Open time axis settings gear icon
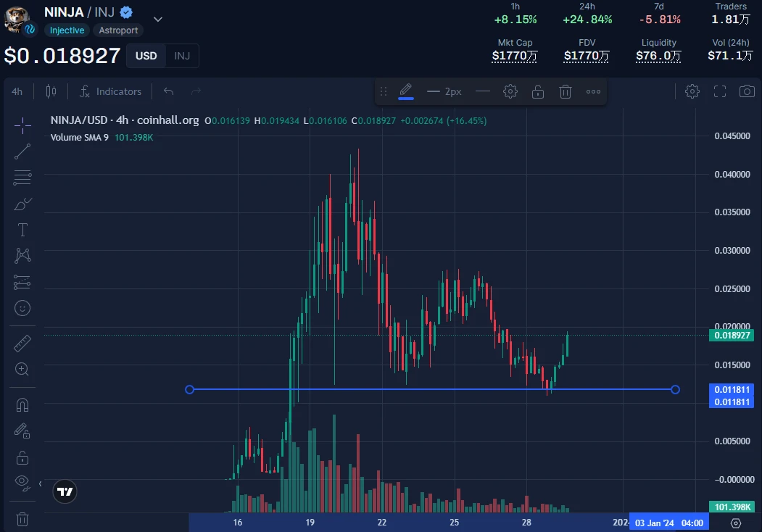Image resolution: width=762 pixels, height=532 pixels. pyautogui.click(x=736, y=523)
